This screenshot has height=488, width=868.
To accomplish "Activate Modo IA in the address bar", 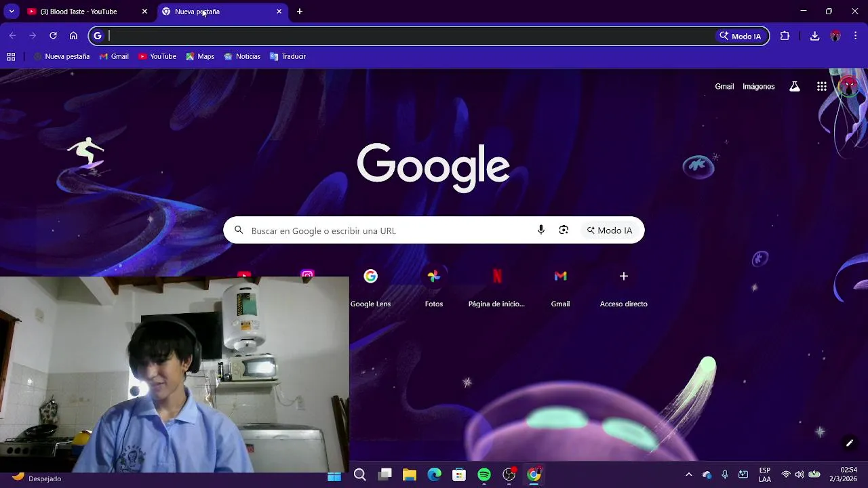I will coord(741,36).
